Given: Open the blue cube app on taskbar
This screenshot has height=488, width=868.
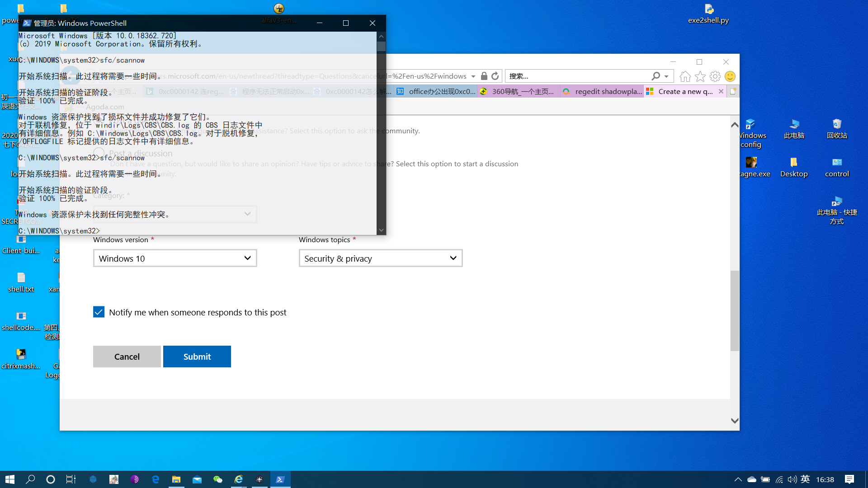Looking at the screenshot, I should click(93, 479).
